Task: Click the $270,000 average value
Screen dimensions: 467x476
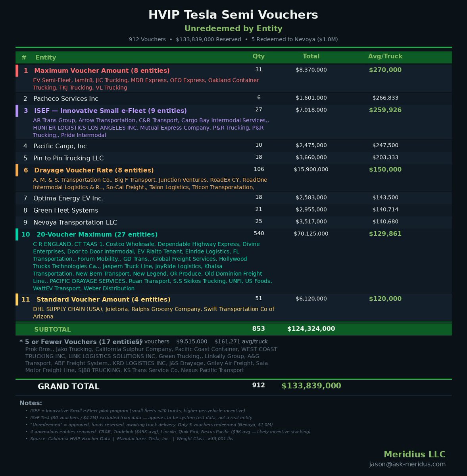Action: point(385,70)
